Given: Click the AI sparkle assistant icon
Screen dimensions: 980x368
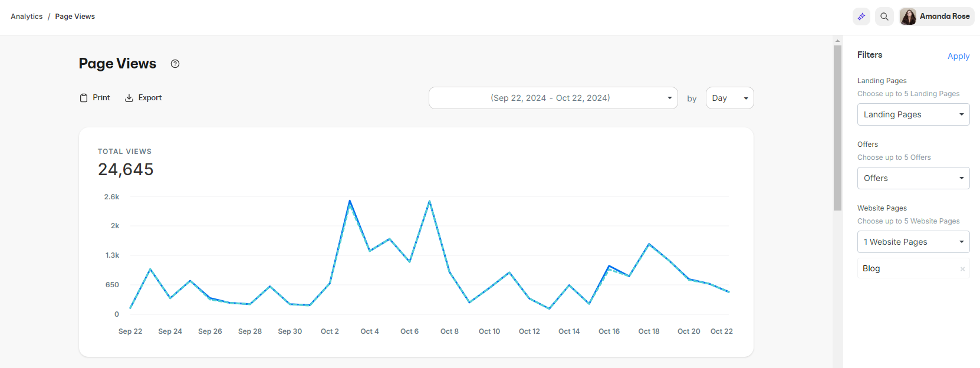Looking at the screenshot, I should 861,17.
